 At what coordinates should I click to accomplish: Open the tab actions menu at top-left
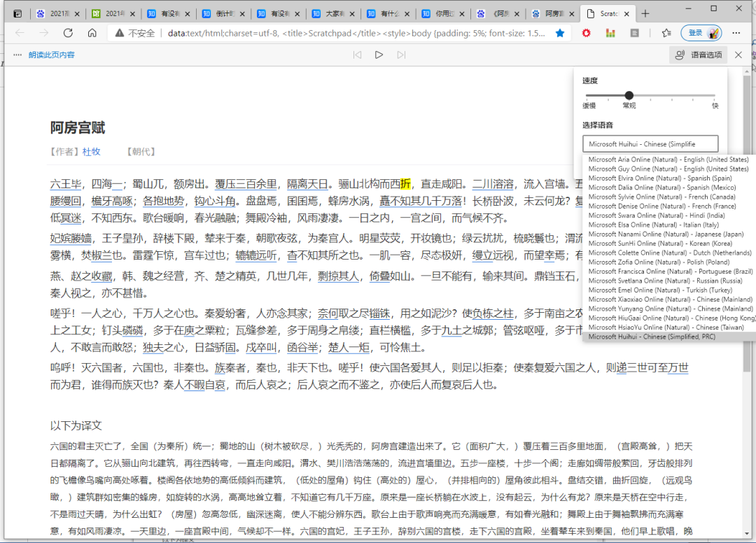[17, 13]
